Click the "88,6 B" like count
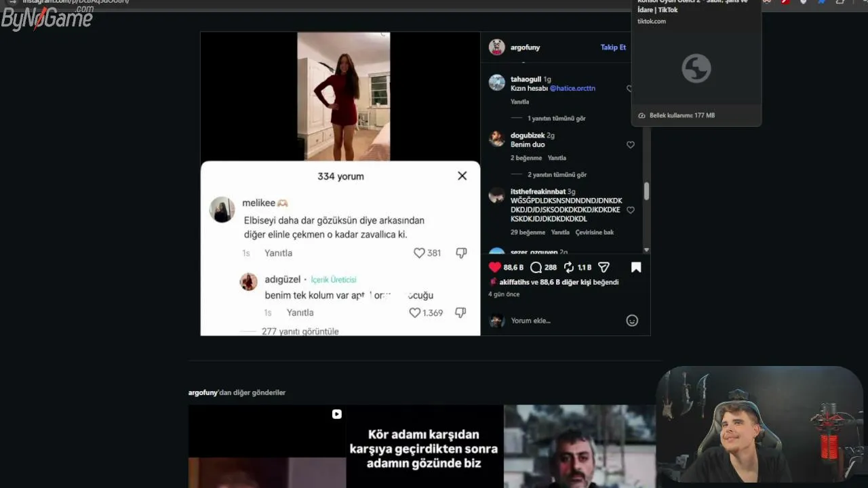The width and height of the screenshot is (868, 488). click(x=513, y=268)
